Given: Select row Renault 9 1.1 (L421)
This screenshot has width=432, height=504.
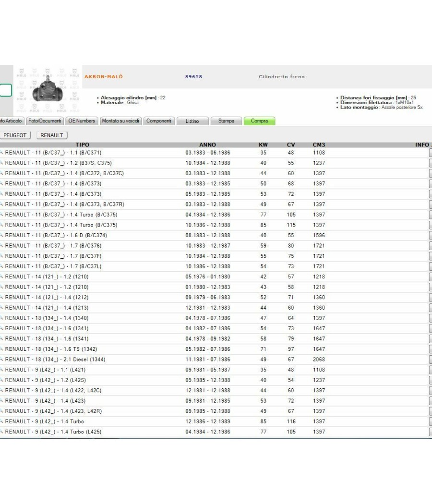Looking at the screenshot, I should pos(216,370).
